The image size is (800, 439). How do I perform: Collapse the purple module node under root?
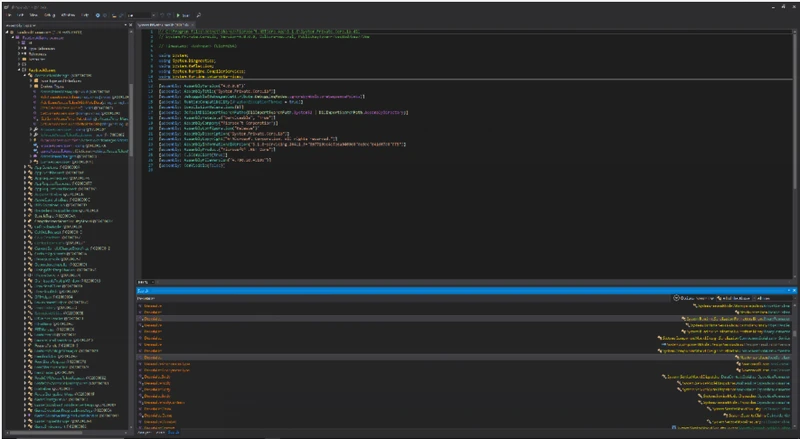tap(13, 37)
